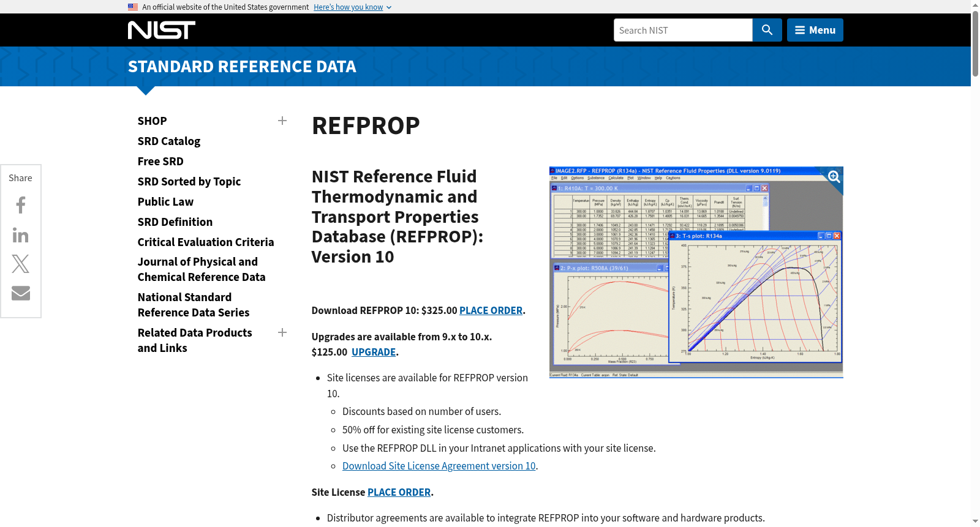The image size is (980, 527).
Task: Open National Standard Reference Data Series
Action: point(194,305)
